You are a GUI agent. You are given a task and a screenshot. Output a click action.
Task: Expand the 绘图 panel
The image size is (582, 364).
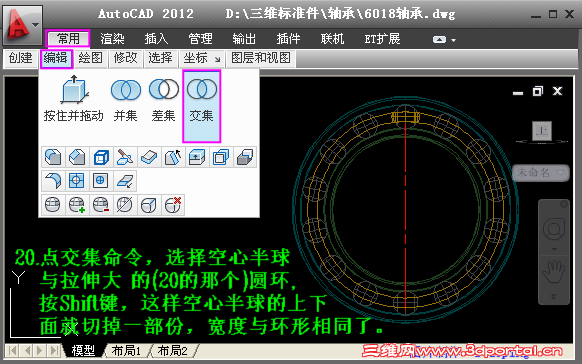tap(90, 58)
